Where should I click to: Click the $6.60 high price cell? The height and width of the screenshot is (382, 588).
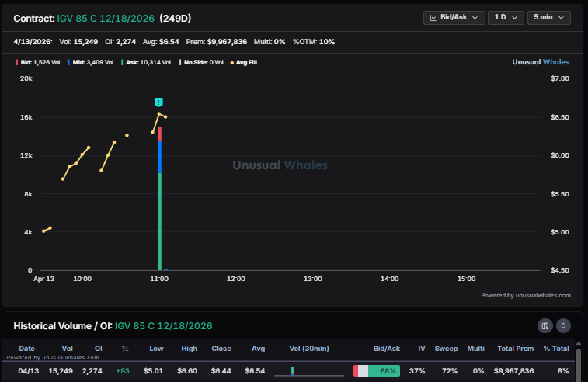pos(186,371)
